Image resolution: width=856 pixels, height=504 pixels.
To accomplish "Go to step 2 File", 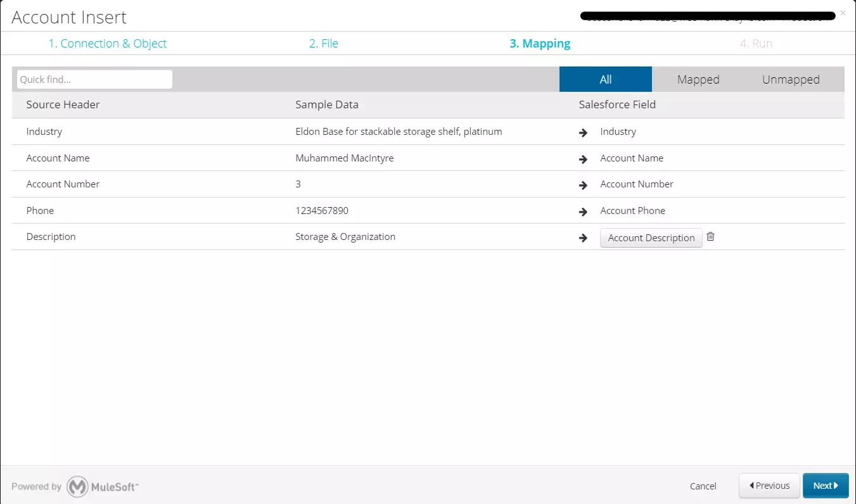I will tap(324, 44).
